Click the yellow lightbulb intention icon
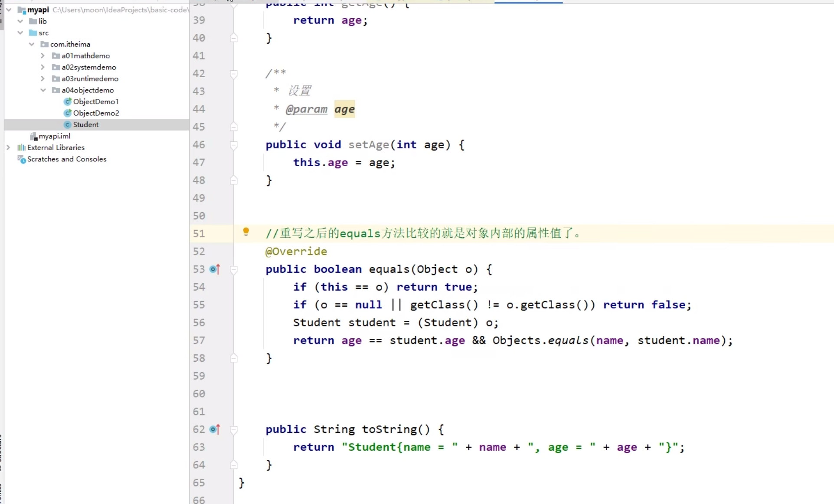834x504 pixels. click(x=246, y=232)
